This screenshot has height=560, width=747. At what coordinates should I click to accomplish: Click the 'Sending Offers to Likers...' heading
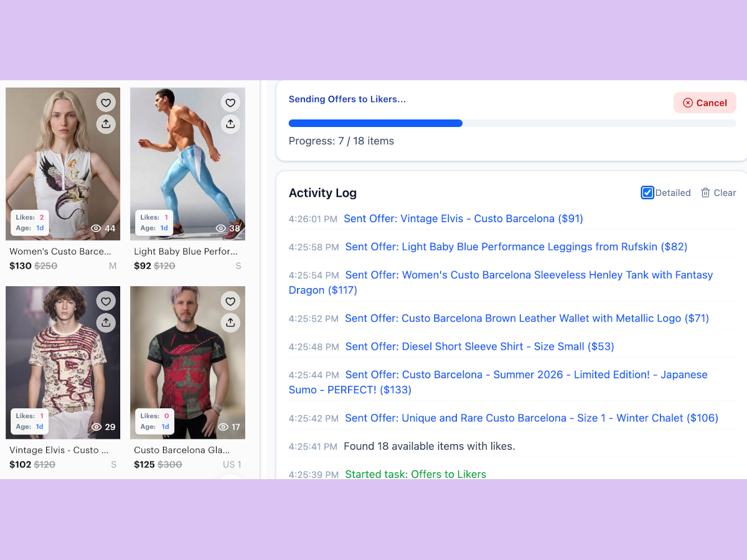[347, 99]
